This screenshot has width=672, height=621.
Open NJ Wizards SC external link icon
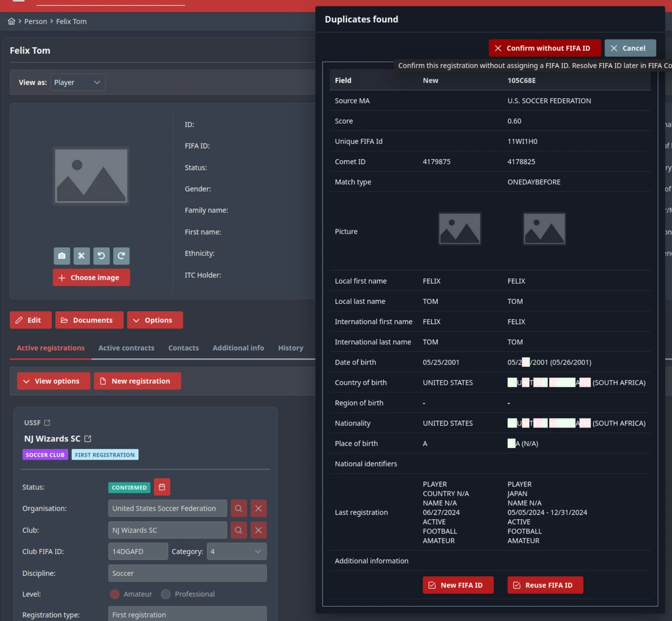(88, 439)
